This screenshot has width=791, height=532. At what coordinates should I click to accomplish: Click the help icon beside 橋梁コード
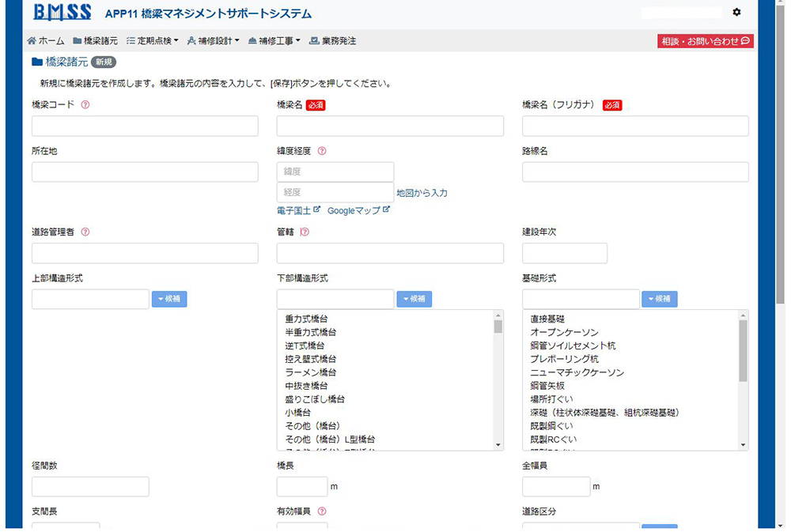(85, 105)
